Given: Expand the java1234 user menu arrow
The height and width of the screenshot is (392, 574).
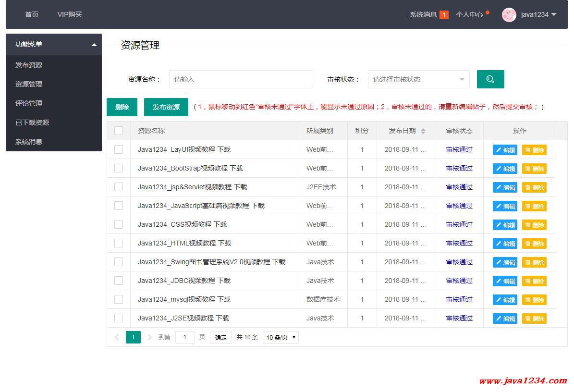Looking at the screenshot, I should [553, 14].
